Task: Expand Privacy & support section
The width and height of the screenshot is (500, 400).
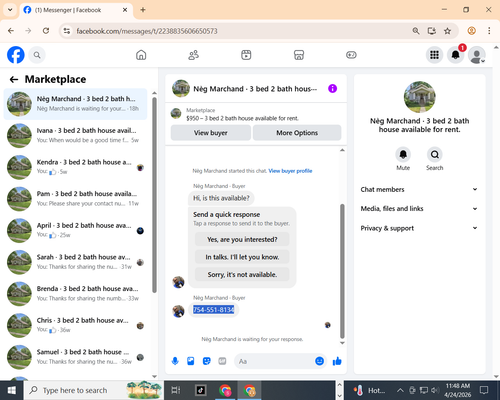Action: [x=419, y=228]
